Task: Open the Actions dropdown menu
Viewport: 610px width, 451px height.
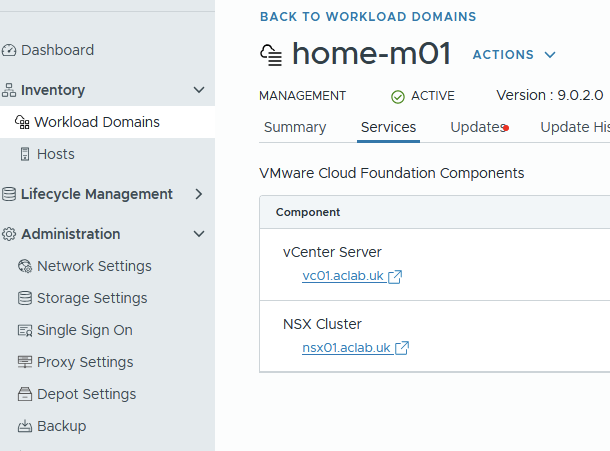Action: tap(514, 55)
